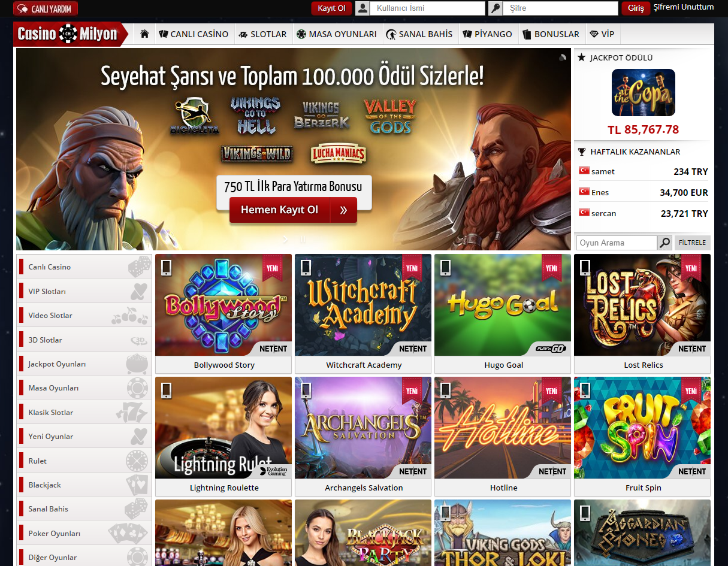
Task: Open Canlı Yardım live help
Action: pos(46,8)
